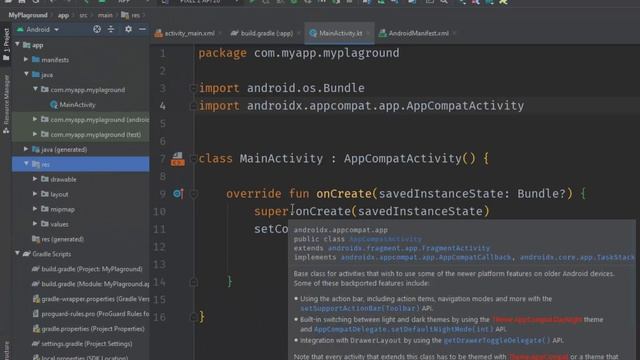Collapse the app module node
This screenshot has width=640, height=360.
coord(18,44)
